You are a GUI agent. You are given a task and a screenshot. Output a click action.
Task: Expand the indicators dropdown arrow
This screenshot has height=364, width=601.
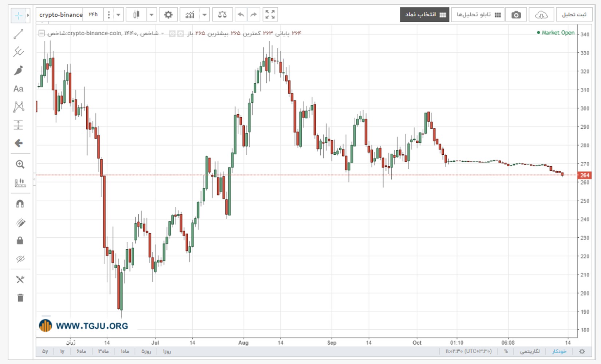tap(205, 15)
